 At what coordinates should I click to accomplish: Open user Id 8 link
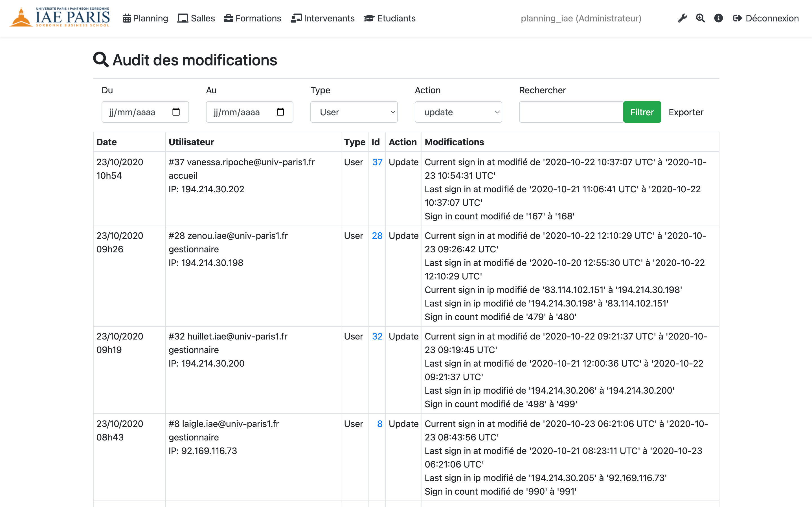tap(380, 424)
